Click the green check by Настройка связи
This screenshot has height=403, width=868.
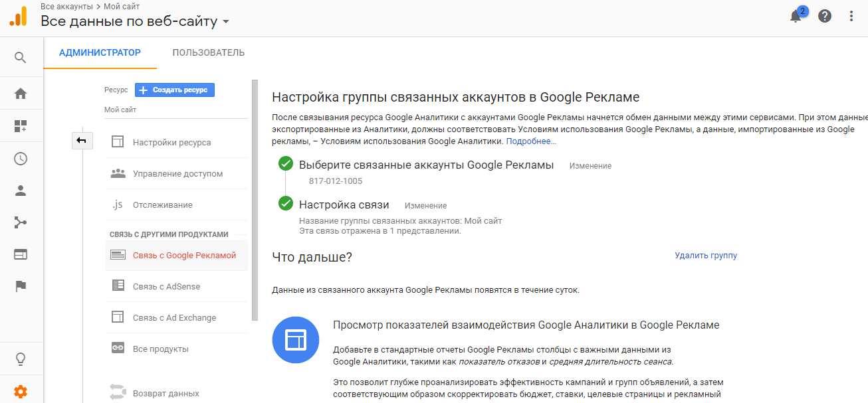coord(286,203)
